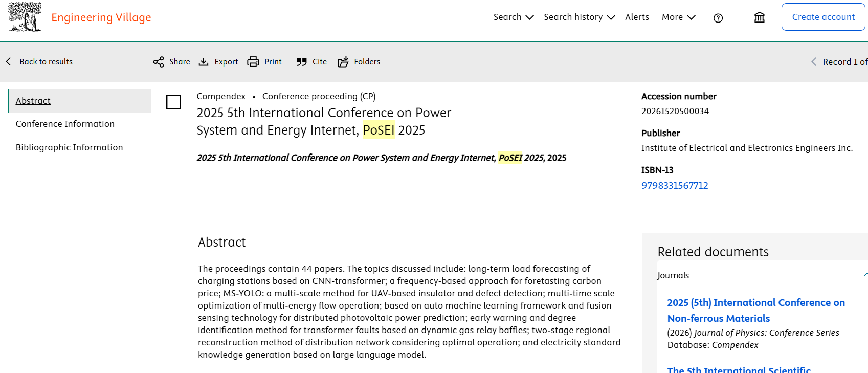Viewport: 868px width, 373px height.
Task: Click the Print printer icon
Action: (x=253, y=62)
